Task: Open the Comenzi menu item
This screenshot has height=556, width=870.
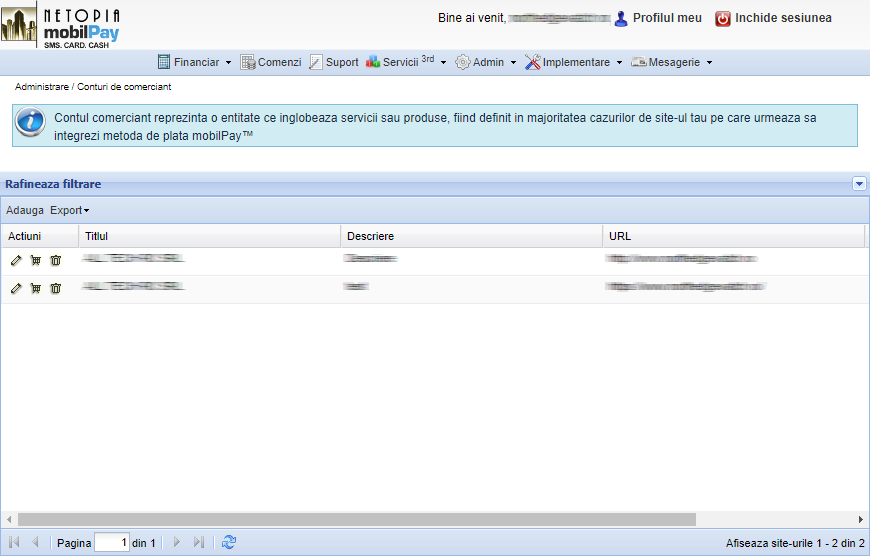Action: 270,62
